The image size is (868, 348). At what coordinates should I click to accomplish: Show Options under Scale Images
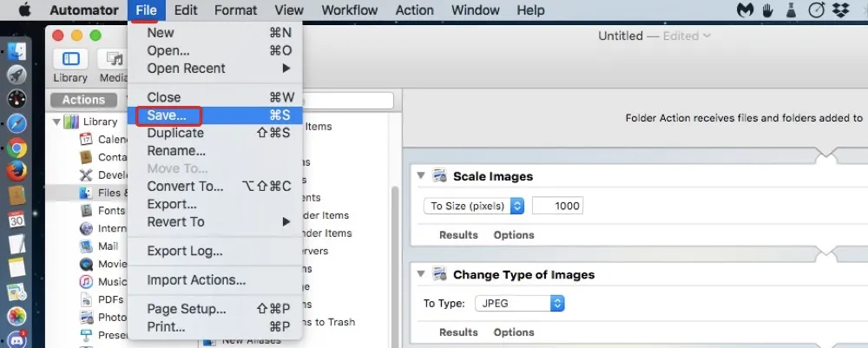point(514,234)
